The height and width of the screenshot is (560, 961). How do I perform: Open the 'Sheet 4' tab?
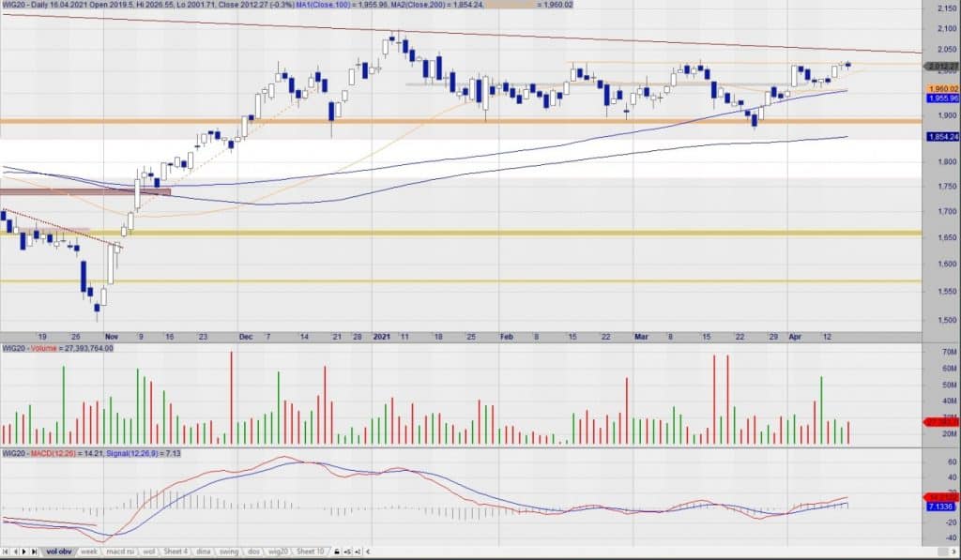pyautogui.click(x=175, y=552)
